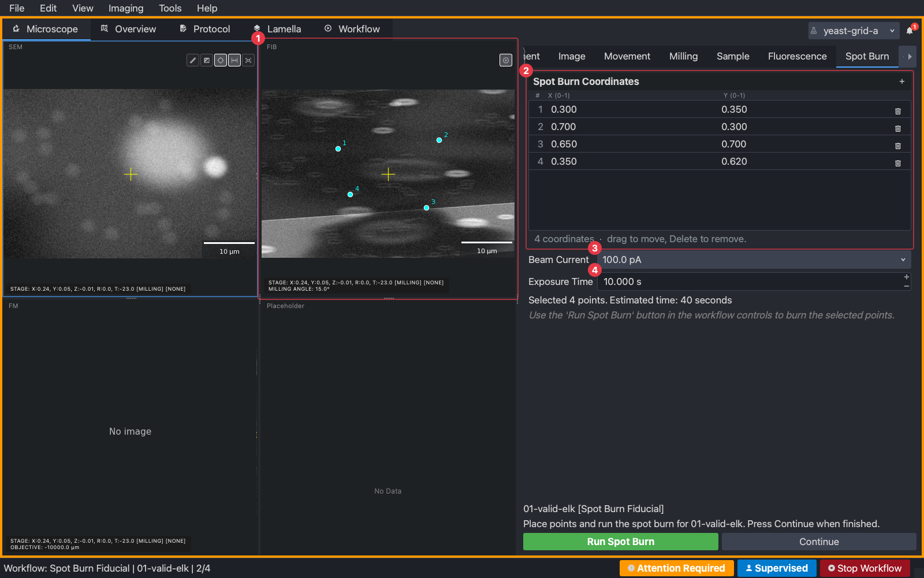
Task: Click the Supervised mode button
Action: click(x=777, y=568)
